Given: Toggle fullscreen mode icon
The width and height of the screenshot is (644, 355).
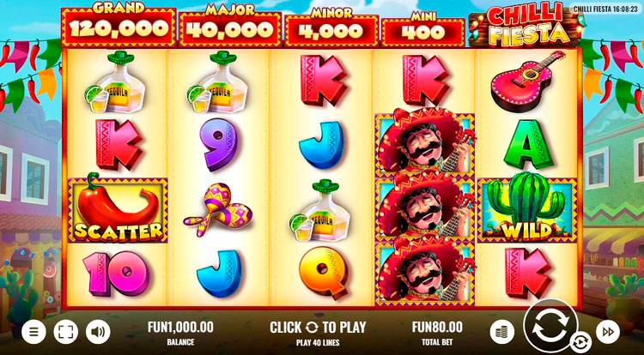Looking at the screenshot, I should coord(66,331).
